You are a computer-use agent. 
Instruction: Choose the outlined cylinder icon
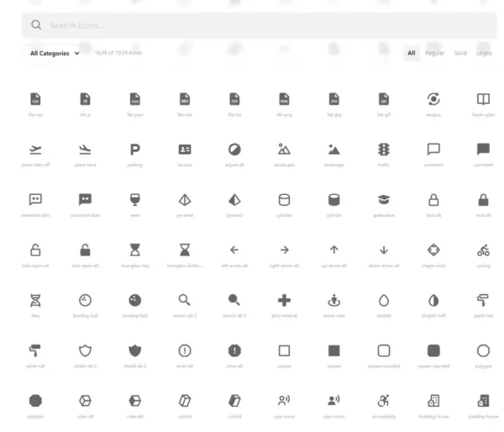(x=285, y=200)
